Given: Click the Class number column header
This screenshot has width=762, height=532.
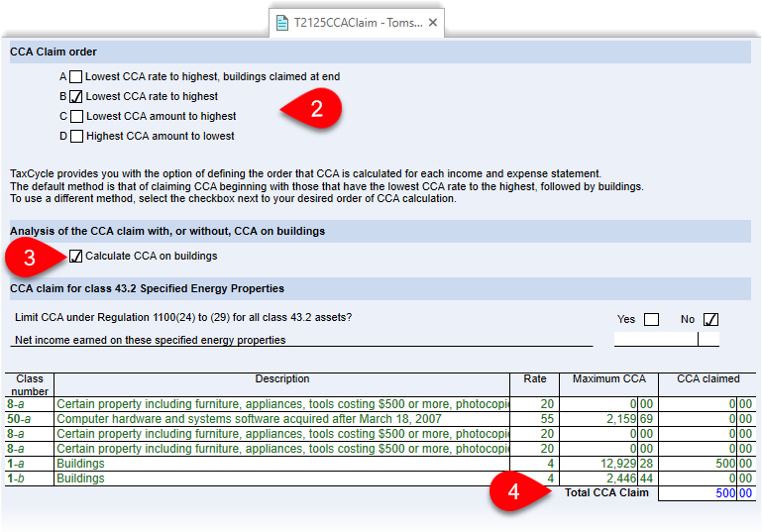Looking at the screenshot, I should pos(30,384).
